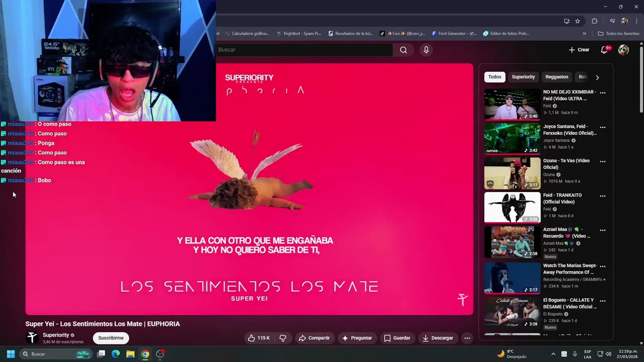Like the video with 115 K thumbs up
The height and width of the screenshot is (362, 644).
click(259, 338)
